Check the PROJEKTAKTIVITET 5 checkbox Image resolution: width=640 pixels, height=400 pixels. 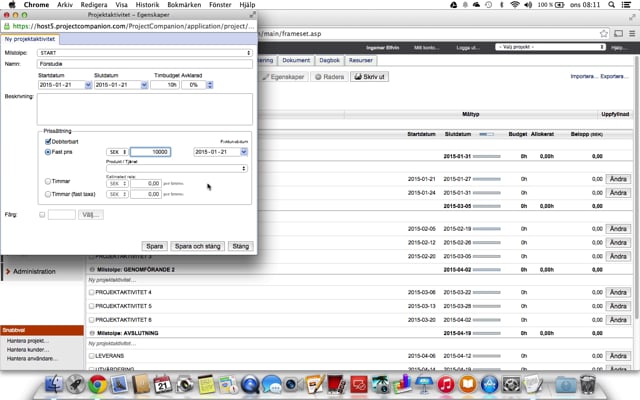pos(91,306)
